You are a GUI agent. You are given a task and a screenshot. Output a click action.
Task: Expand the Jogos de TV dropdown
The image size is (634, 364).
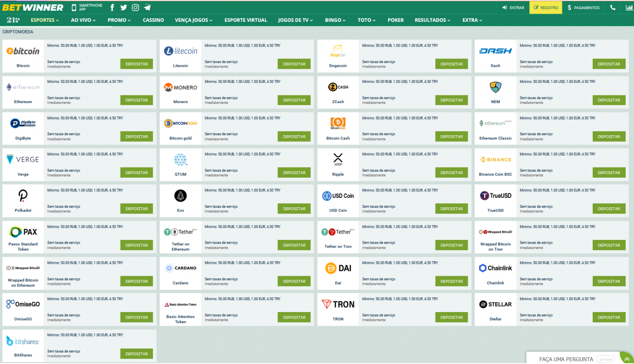pyautogui.click(x=296, y=20)
